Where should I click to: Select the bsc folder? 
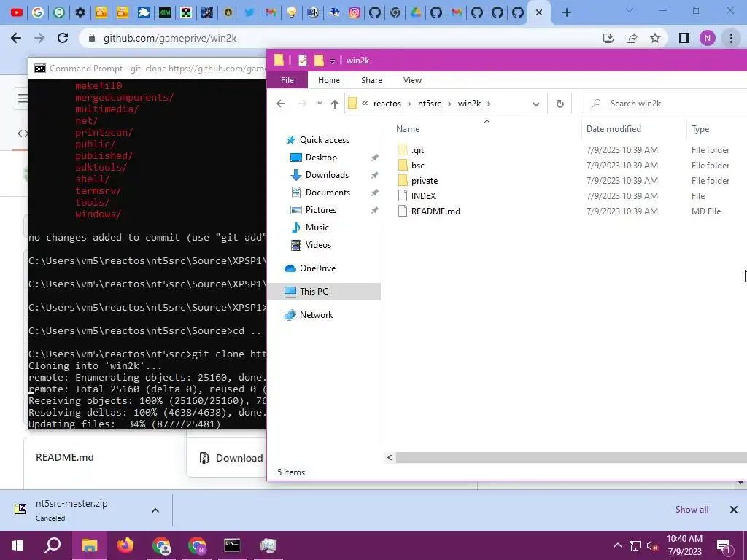[417, 166]
